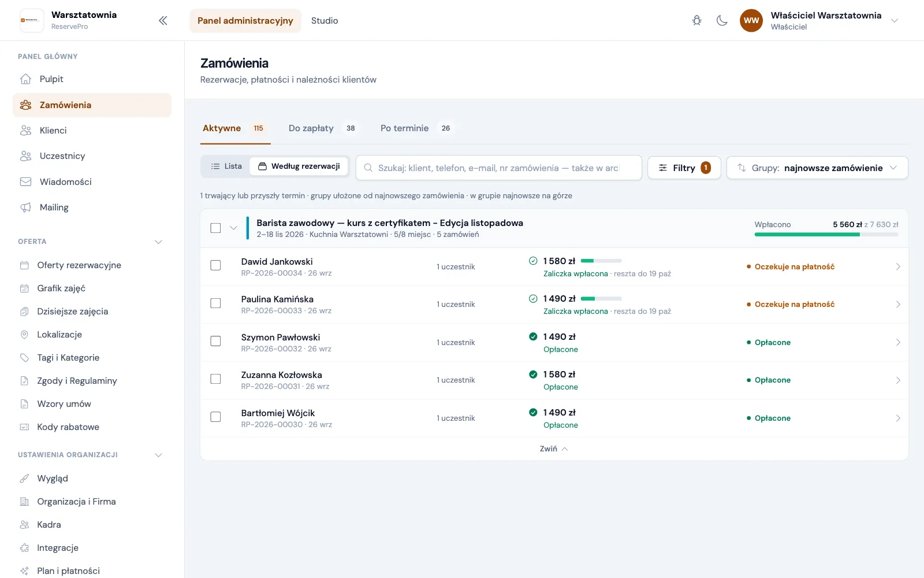Switch to Lista view
Viewport: 924px width, 578px height.
pyautogui.click(x=226, y=166)
